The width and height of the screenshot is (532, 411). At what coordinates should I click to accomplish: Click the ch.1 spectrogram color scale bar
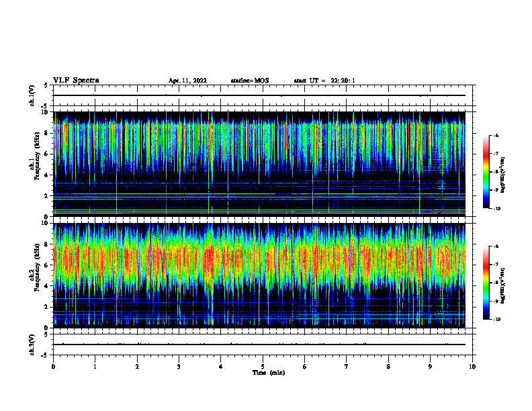coord(486,172)
